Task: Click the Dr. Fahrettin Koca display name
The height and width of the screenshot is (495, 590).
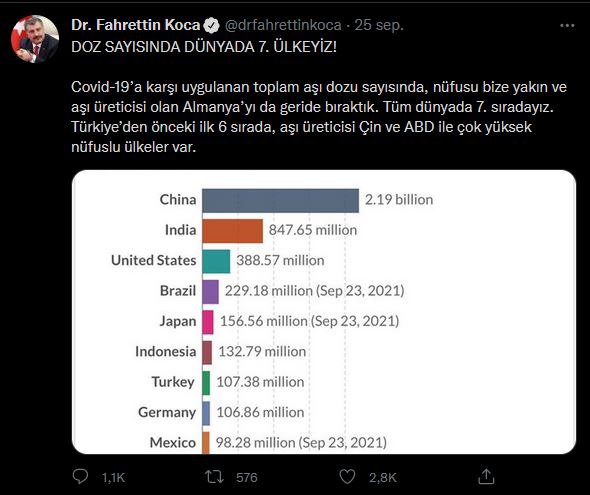Action: click(x=135, y=25)
